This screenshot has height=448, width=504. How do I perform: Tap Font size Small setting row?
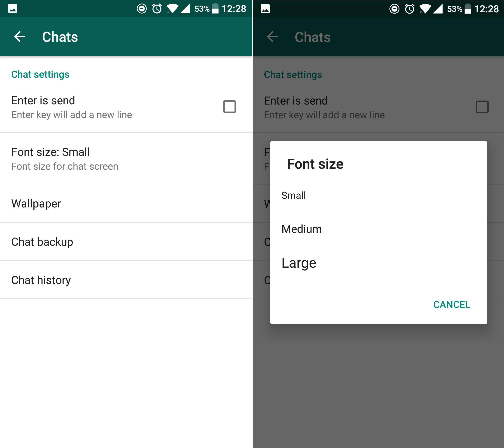[126, 158]
